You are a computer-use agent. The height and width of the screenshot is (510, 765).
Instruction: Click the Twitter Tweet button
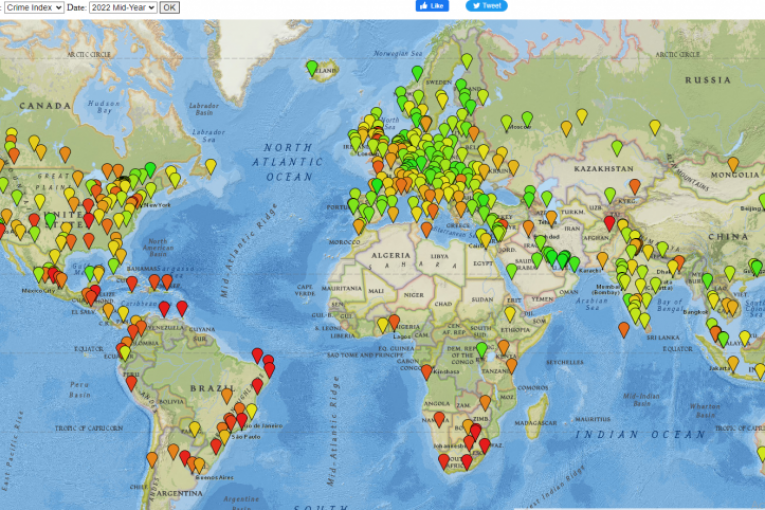486,6
